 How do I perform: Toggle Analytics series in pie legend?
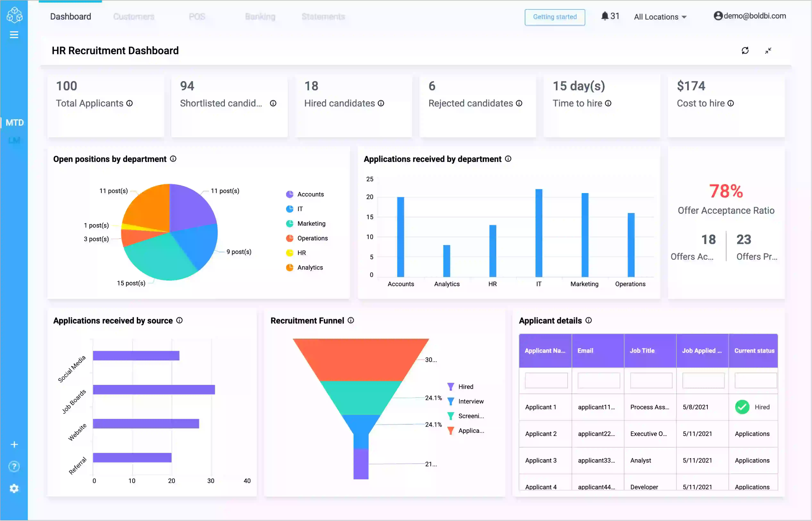(304, 268)
